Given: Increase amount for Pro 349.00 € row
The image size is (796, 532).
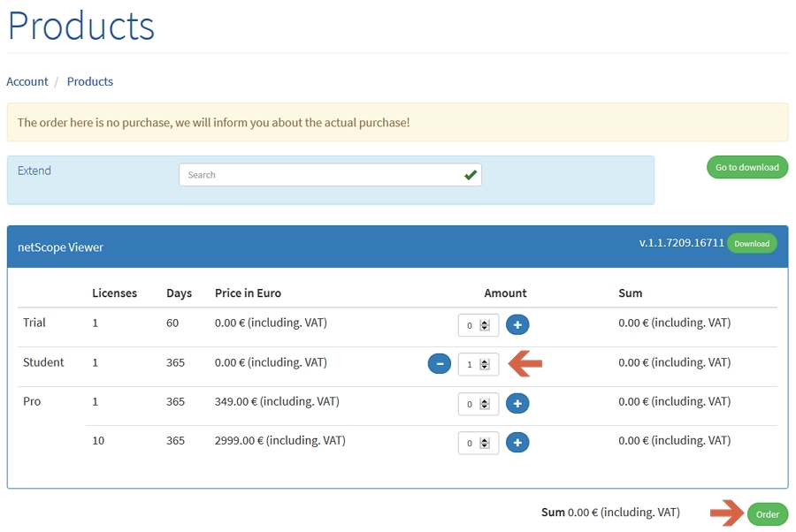Looking at the screenshot, I should tap(517, 403).
